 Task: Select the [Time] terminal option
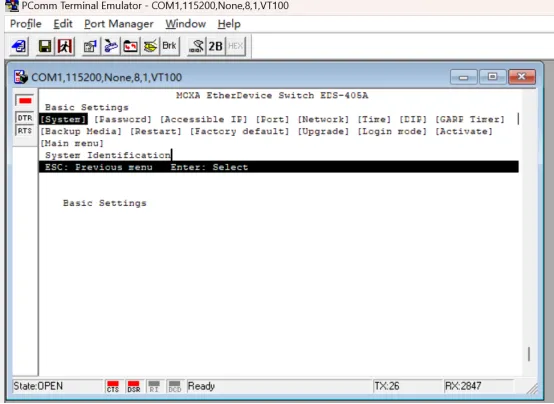pos(374,119)
